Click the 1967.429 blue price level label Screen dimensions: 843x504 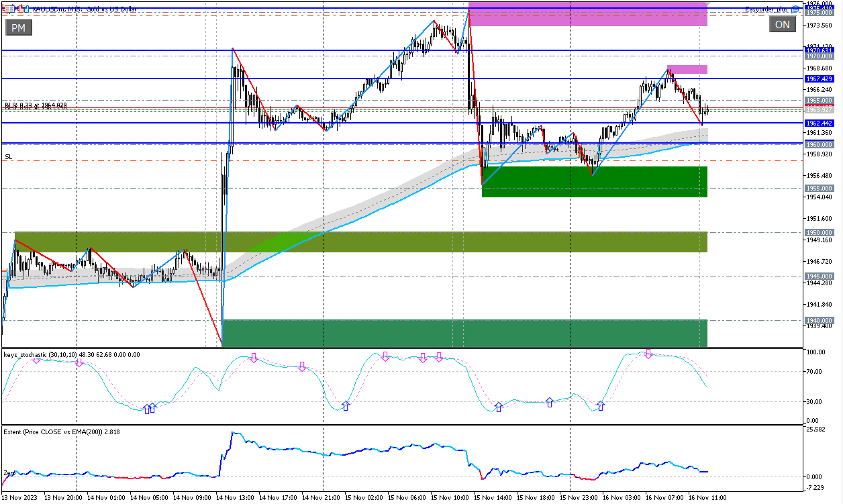pos(819,79)
